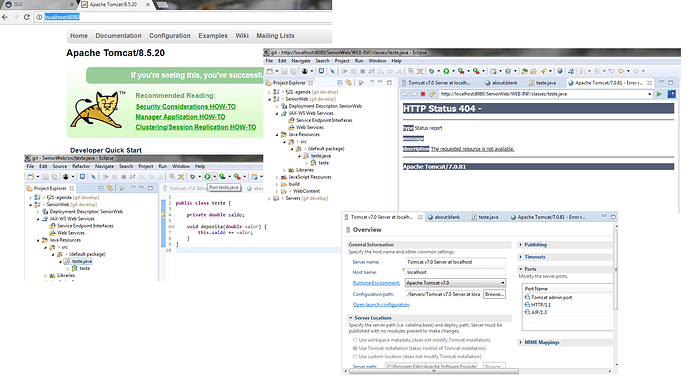This screenshot has width=690, height=379.
Task: Click the green Go arrow beside the URL field
Action: click(x=659, y=94)
